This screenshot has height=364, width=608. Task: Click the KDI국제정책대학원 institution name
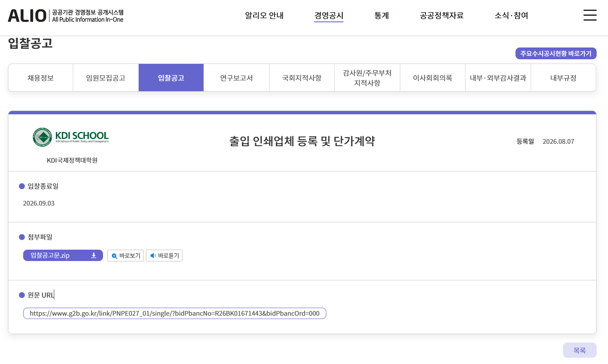[72, 160]
